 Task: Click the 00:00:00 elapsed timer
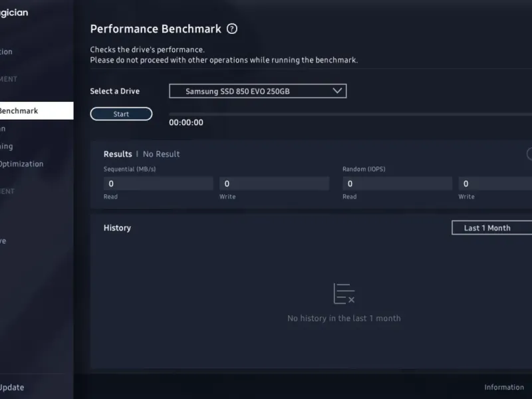point(186,122)
